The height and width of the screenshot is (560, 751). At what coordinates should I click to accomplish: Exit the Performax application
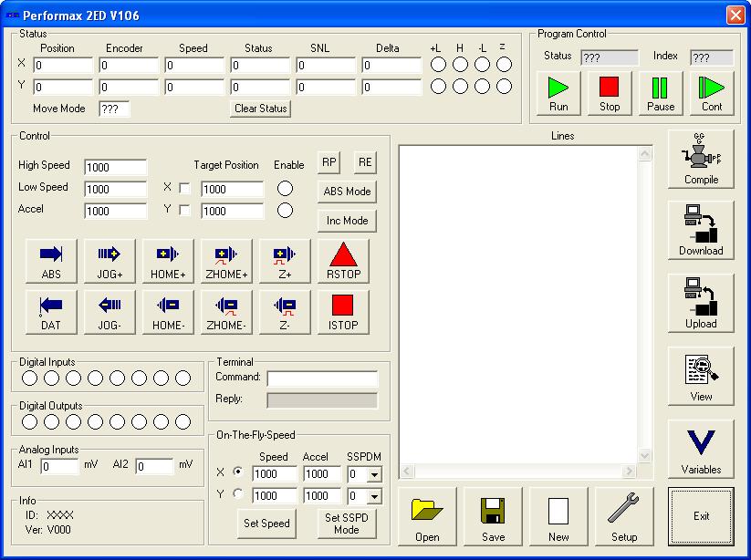(x=701, y=516)
